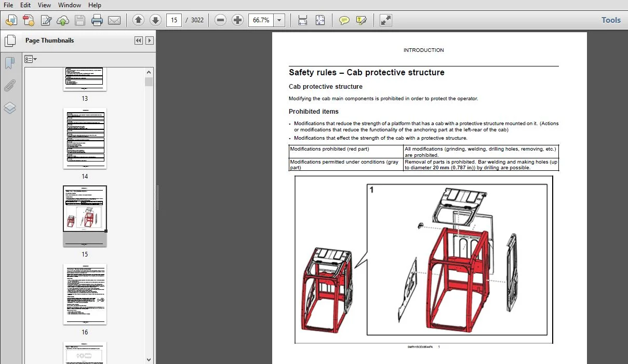Click the total page count 3022
The width and height of the screenshot is (628, 364).
click(x=197, y=20)
